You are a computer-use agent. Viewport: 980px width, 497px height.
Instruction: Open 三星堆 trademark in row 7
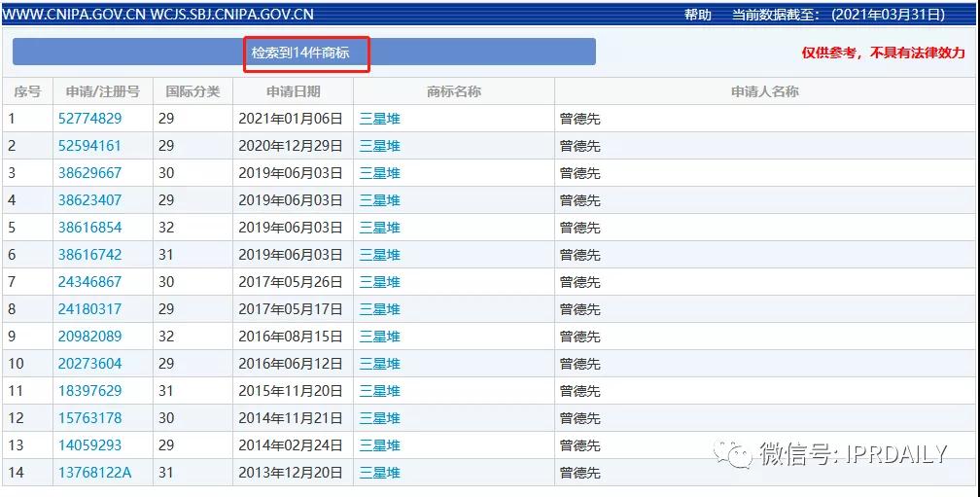(379, 281)
